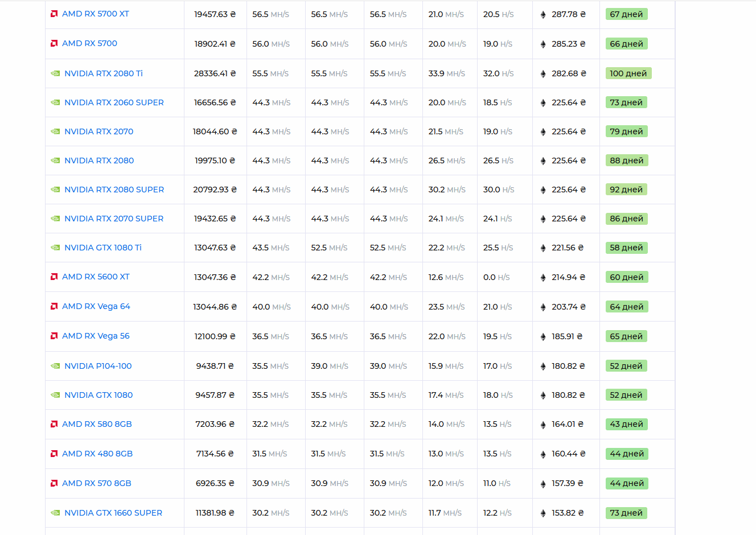The image size is (756, 535).
Task: Open NVIDIA RTX 2080 SUPER page
Action: point(114,190)
